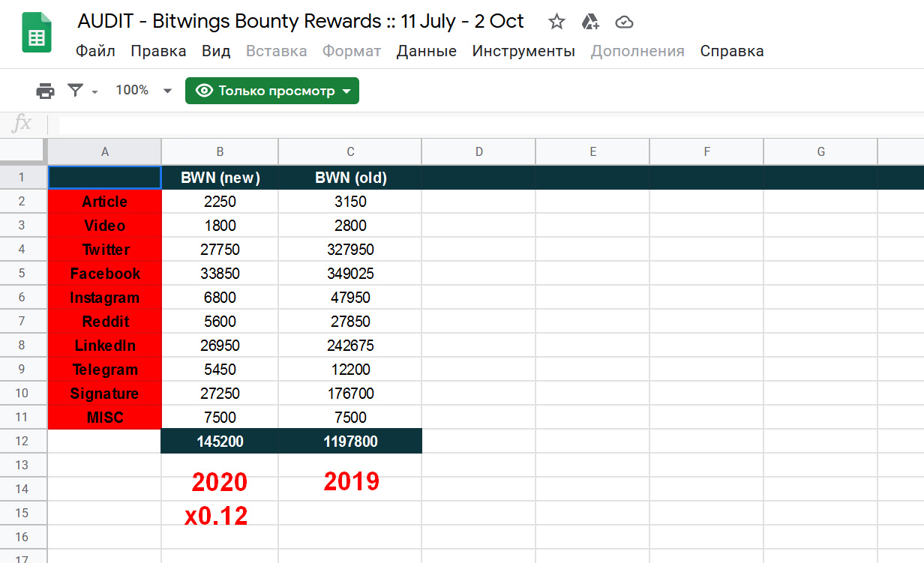Open the Справка menu

tap(732, 51)
